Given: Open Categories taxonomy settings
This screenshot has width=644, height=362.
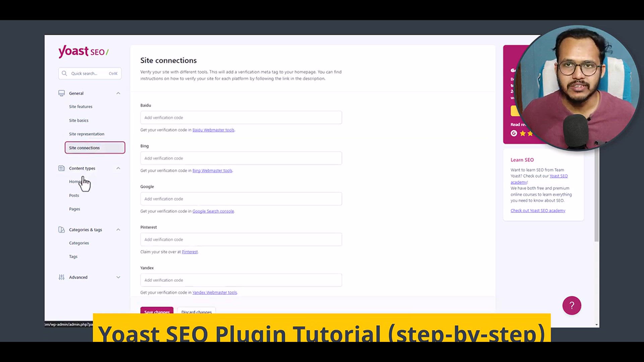Looking at the screenshot, I should pos(79,243).
